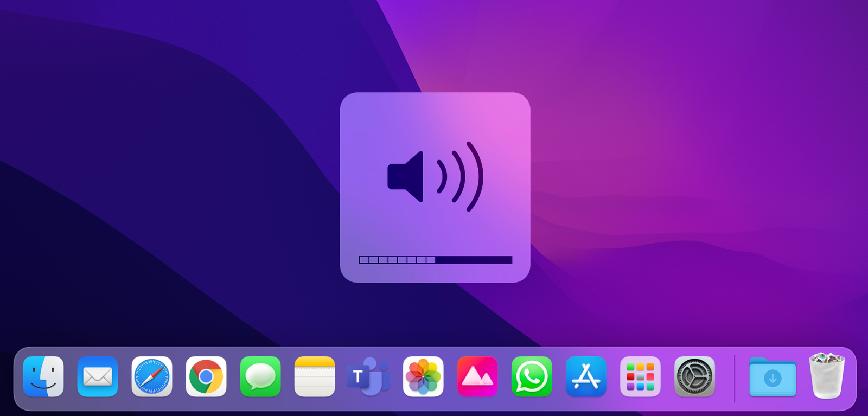Open Launchpad colored grid icon
This screenshot has height=416, width=868.
pyautogui.click(x=640, y=376)
